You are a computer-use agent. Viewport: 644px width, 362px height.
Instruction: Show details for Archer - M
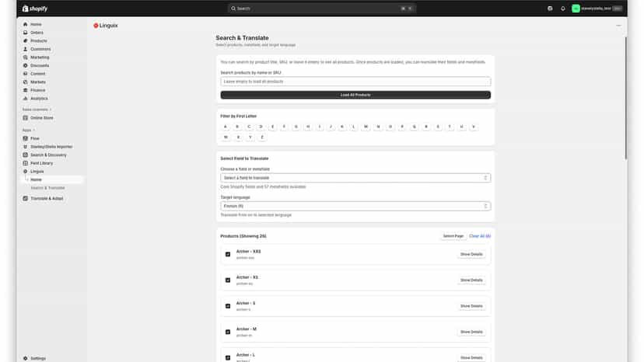coord(471,332)
